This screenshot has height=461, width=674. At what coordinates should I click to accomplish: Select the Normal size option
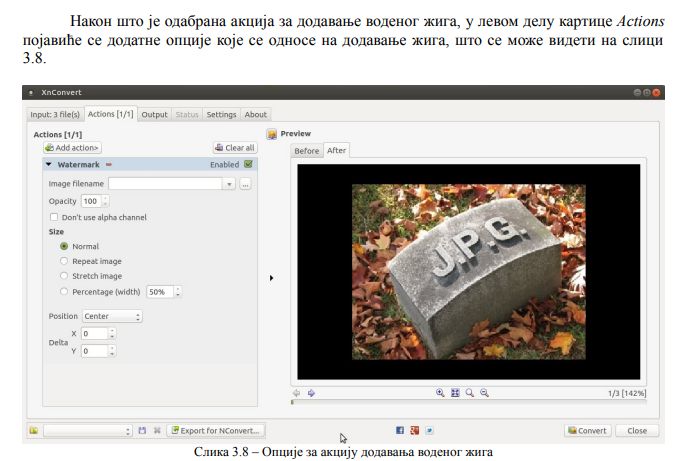click(64, 246)
